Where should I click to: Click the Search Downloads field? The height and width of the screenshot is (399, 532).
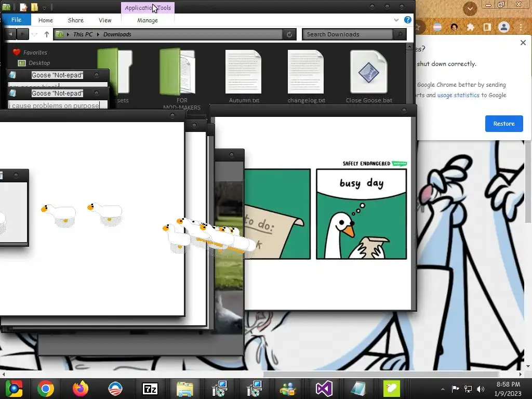(348, 34)
